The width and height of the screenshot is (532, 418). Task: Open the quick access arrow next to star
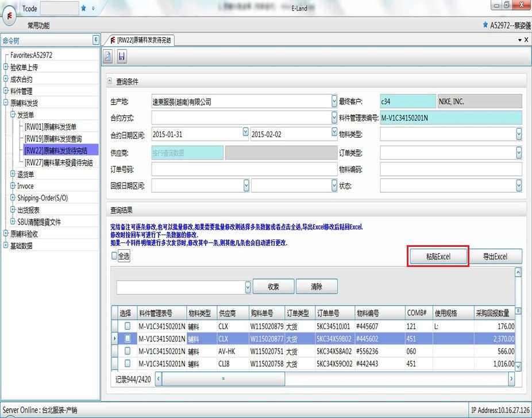point(93,8)
